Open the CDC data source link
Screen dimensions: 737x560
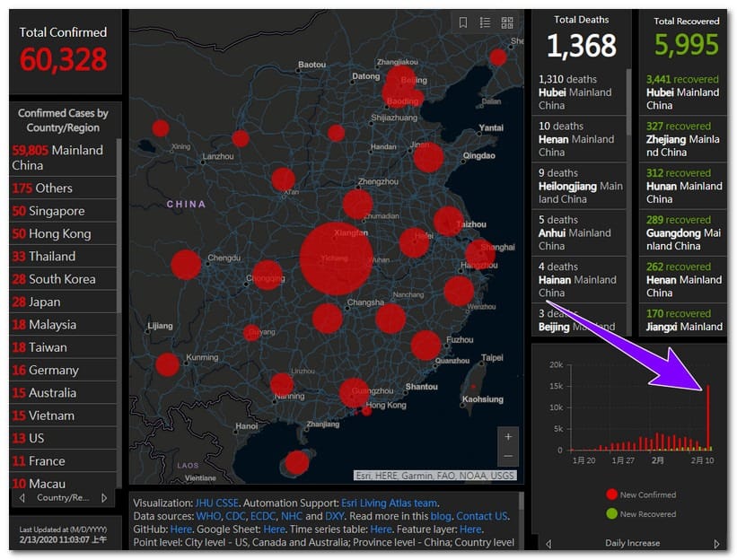click(235, 516)
